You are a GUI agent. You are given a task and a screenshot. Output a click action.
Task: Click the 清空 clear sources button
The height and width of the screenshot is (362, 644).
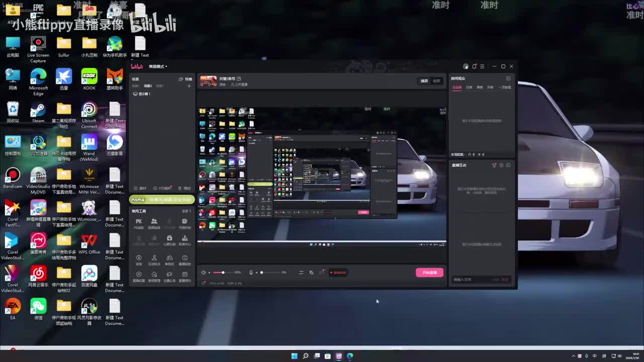[x=185, y=189]
